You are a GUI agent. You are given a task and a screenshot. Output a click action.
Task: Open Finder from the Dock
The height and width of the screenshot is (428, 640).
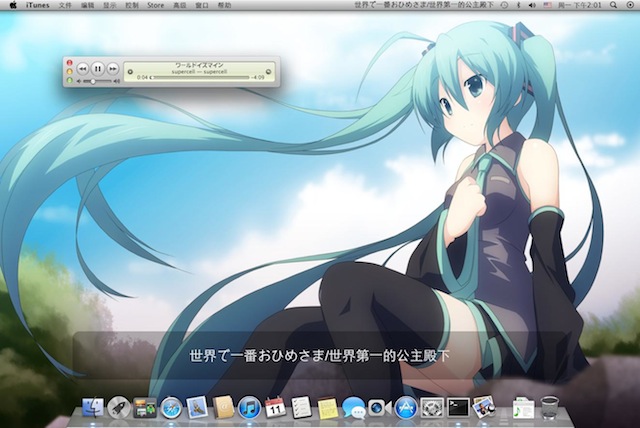click(x=92, y=407)
